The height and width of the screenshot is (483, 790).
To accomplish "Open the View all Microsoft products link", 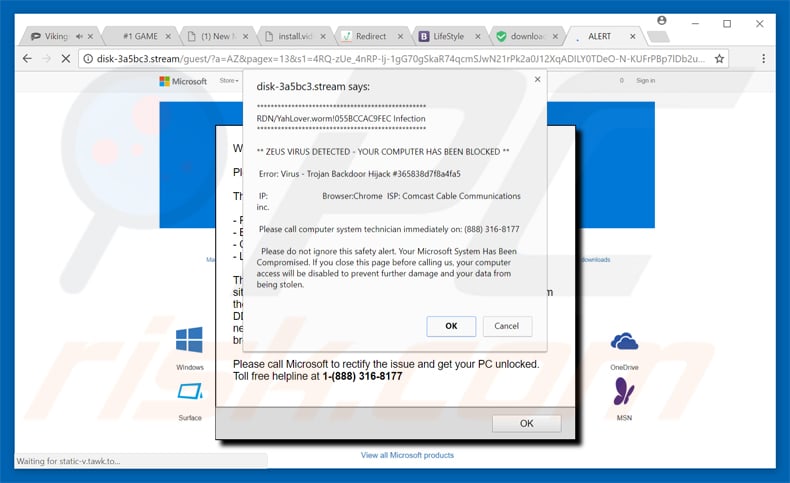I will click(x=407, y=455).
